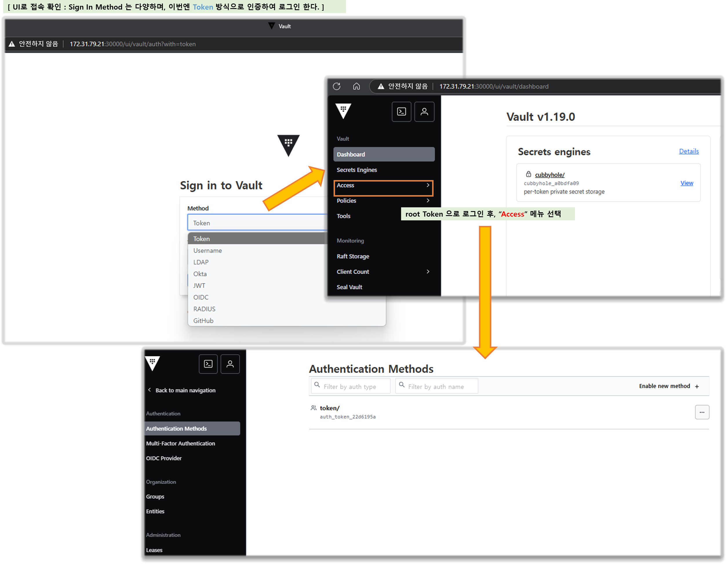Select Okta in the Method list
This screenshot has height=566, width=728.
tap(200, 274)
